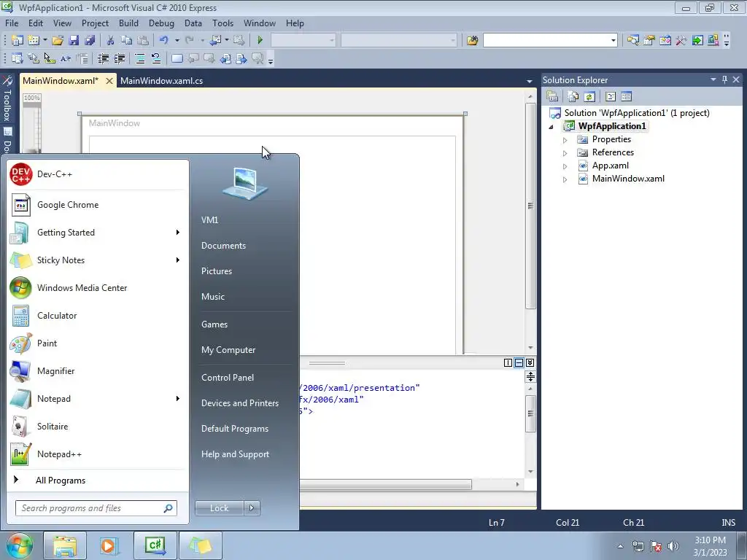Uncomment the selected lines icon
This screenshot has width=747, height=560.
[156, 58]
